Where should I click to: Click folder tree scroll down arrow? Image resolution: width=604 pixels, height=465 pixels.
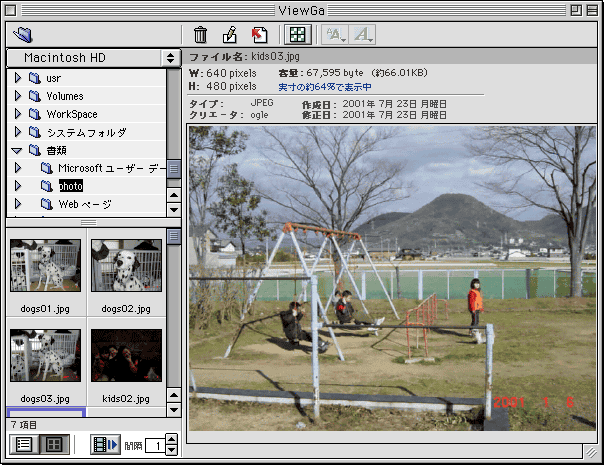174,210
